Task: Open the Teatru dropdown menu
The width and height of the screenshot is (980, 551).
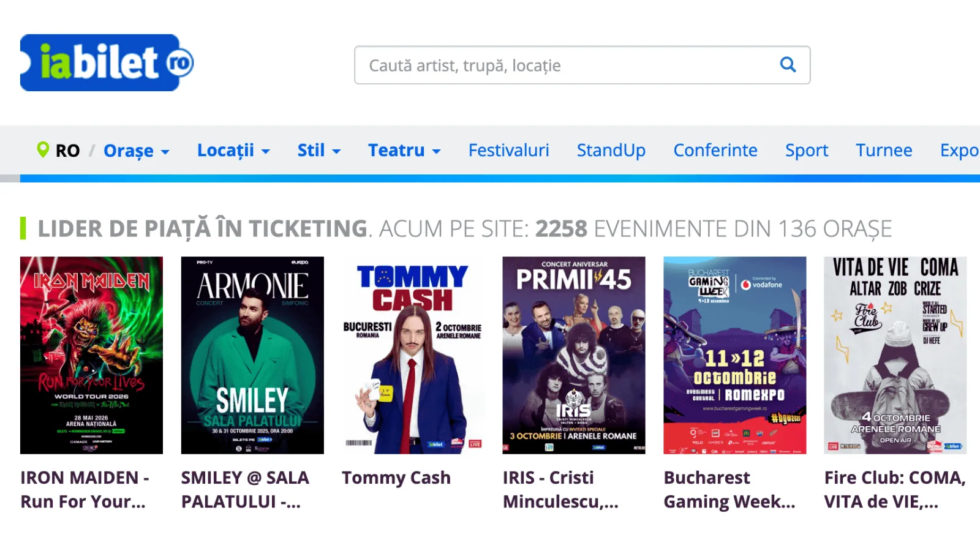Action: point(404,151)
